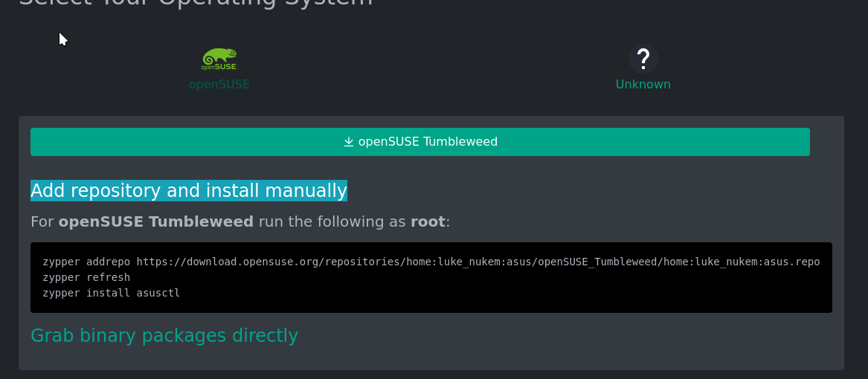Click home:luke_nukem:asus.repo filename at URL end
This screenshot has height=379, width=868.
(x=742, y=262)
